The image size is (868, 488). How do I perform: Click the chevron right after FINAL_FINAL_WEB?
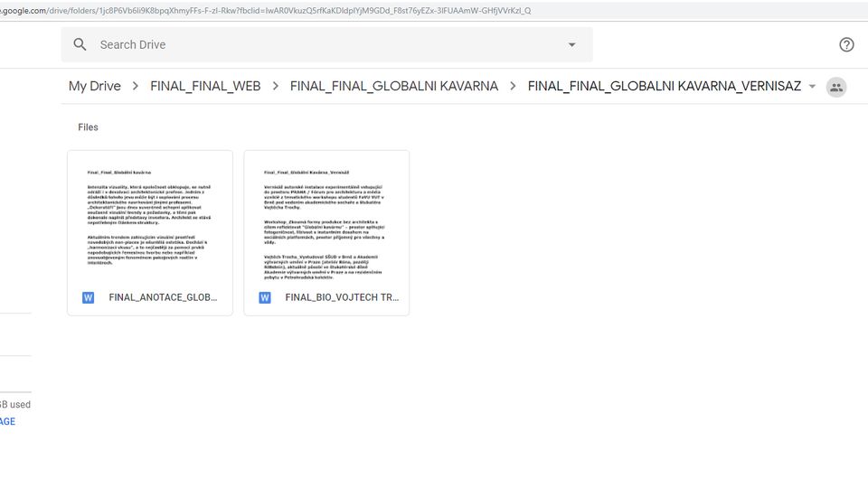[275, 87]
